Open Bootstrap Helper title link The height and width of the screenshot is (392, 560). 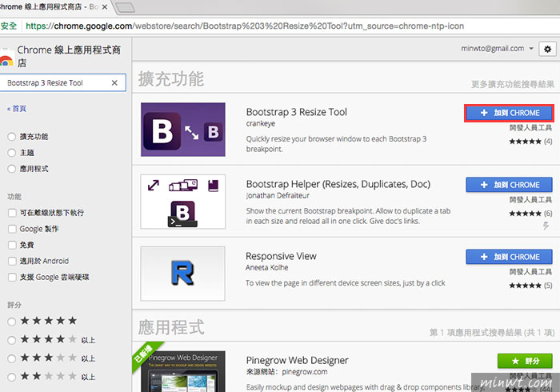(338, 184)
